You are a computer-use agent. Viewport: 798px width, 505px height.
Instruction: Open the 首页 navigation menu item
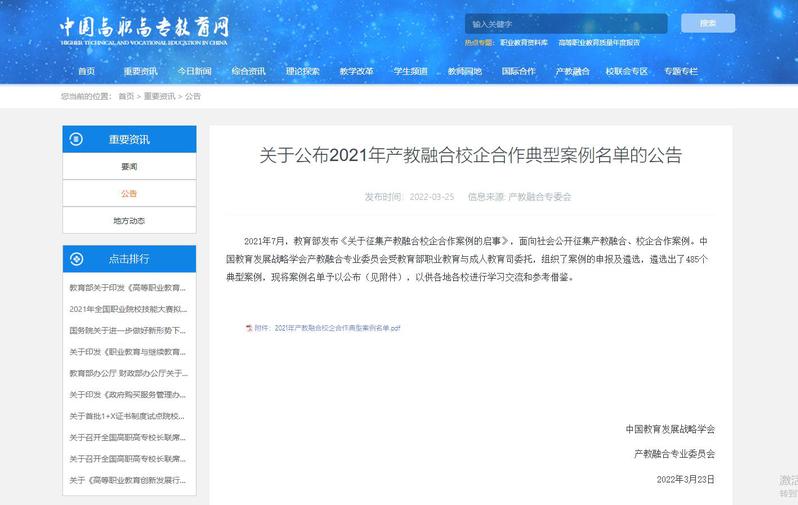coord(86,72)
